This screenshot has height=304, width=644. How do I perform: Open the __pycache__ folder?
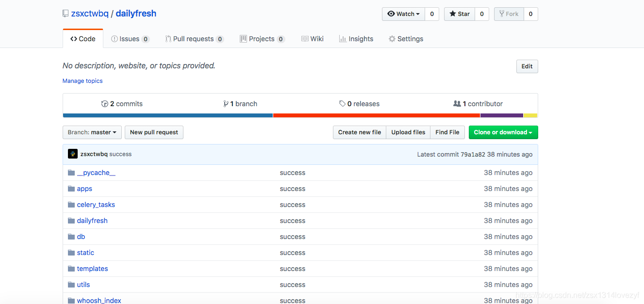point(96,173)
